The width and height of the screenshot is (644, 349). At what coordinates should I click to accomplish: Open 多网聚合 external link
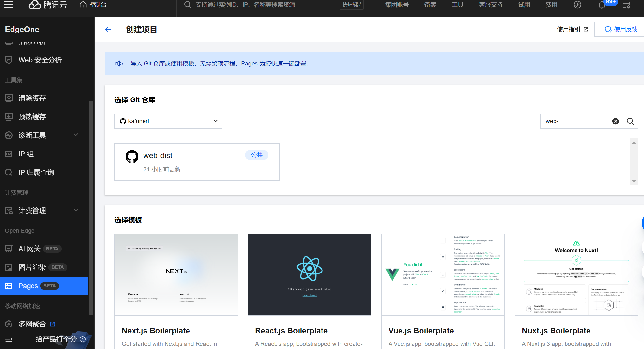(x=37, y=324)
